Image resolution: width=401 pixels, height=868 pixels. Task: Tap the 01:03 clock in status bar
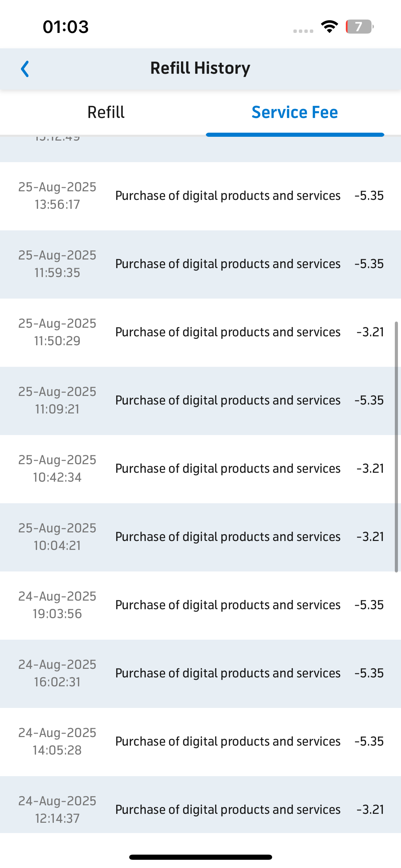(x=65, y=27)
